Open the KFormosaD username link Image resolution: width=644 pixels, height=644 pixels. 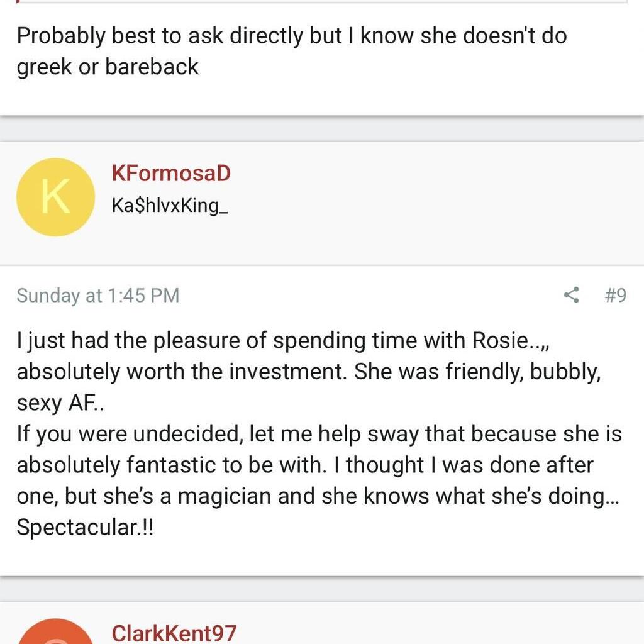click(171, 173)
